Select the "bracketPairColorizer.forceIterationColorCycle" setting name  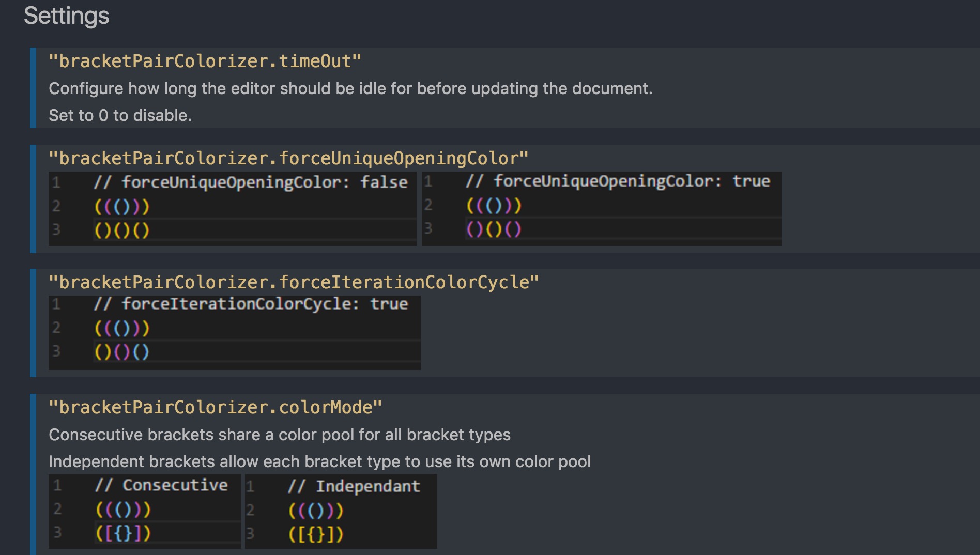(x=294, y=282)
